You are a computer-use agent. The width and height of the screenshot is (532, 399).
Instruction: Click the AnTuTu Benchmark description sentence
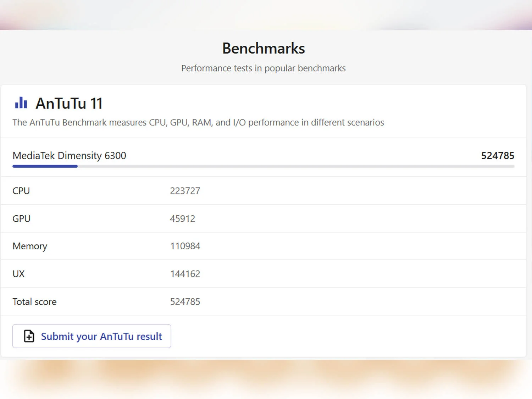click(x=198, y=122)
